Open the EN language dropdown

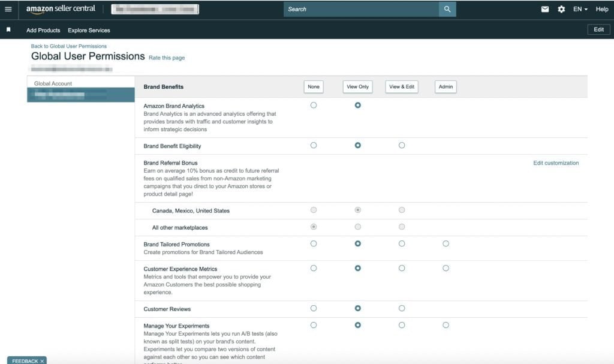580,9
